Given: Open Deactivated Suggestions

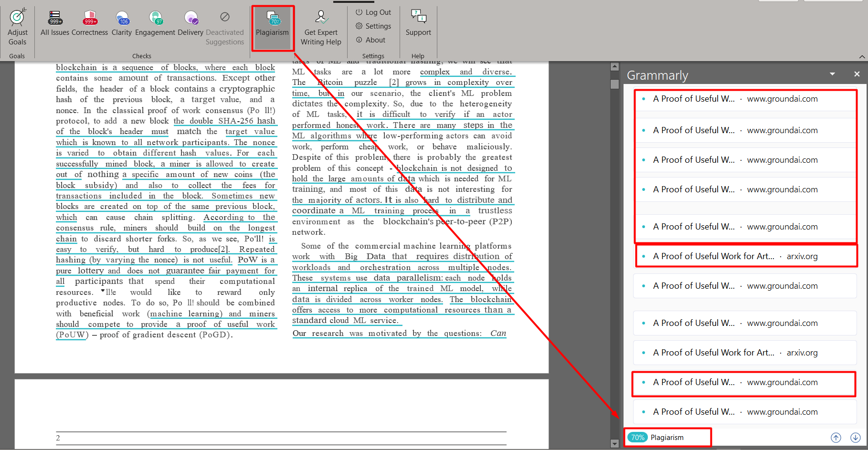Looking at the screenshot, I should coord(225,28).
